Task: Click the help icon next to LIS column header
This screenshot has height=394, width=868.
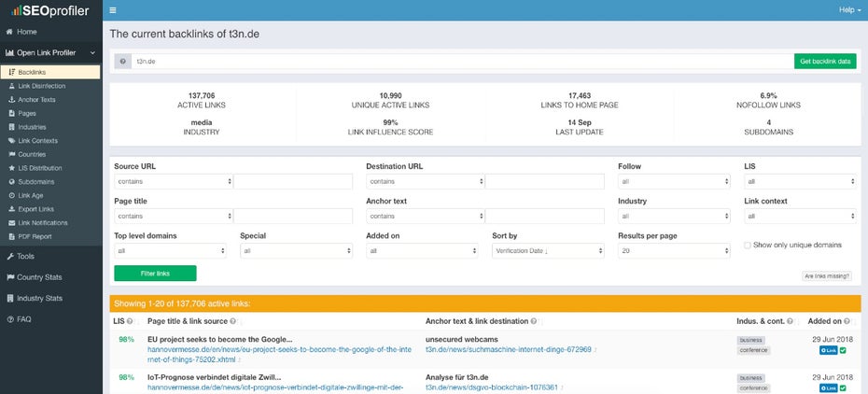Action: tap(130, 321)
